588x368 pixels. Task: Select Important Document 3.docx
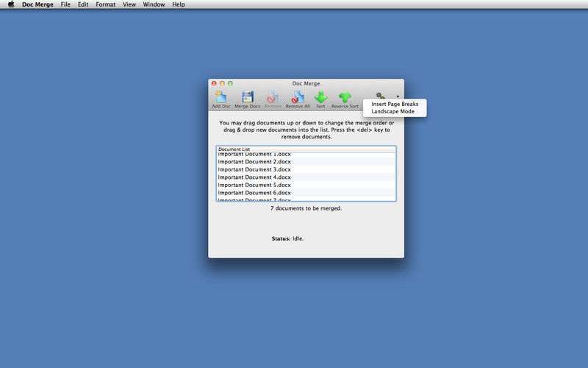(306, 169)
